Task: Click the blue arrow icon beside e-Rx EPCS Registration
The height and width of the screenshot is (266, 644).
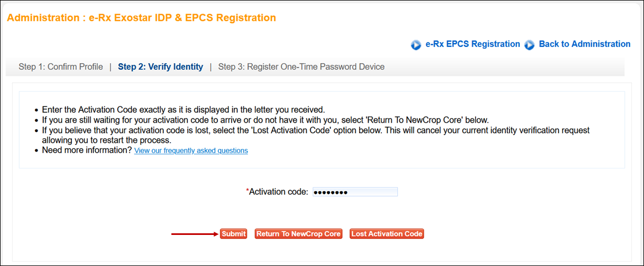Action: [416, 45]
